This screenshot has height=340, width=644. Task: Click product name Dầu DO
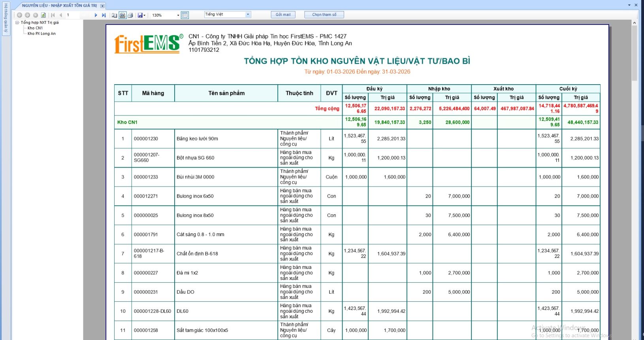click(x=185, y=292)
